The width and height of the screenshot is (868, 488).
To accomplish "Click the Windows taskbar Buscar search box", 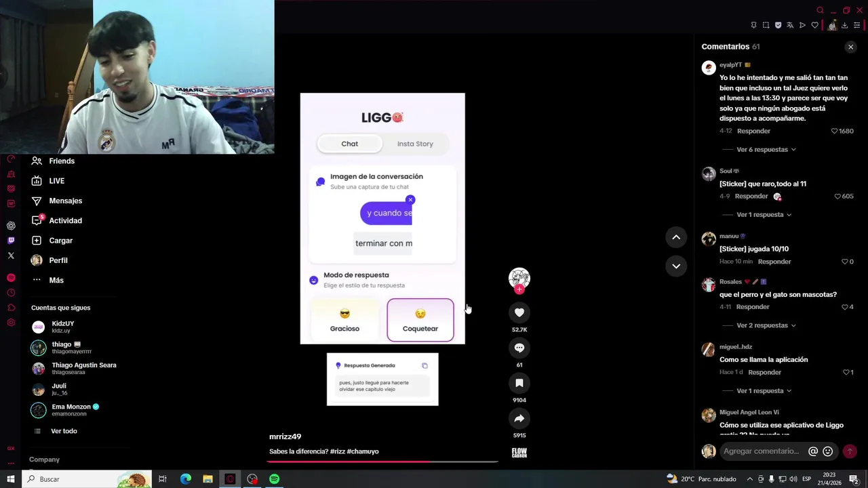I will tap(87, 479).
